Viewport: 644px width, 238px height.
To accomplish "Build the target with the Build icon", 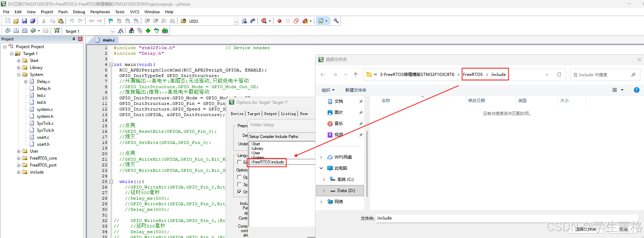I will click(x=16, y=31).
